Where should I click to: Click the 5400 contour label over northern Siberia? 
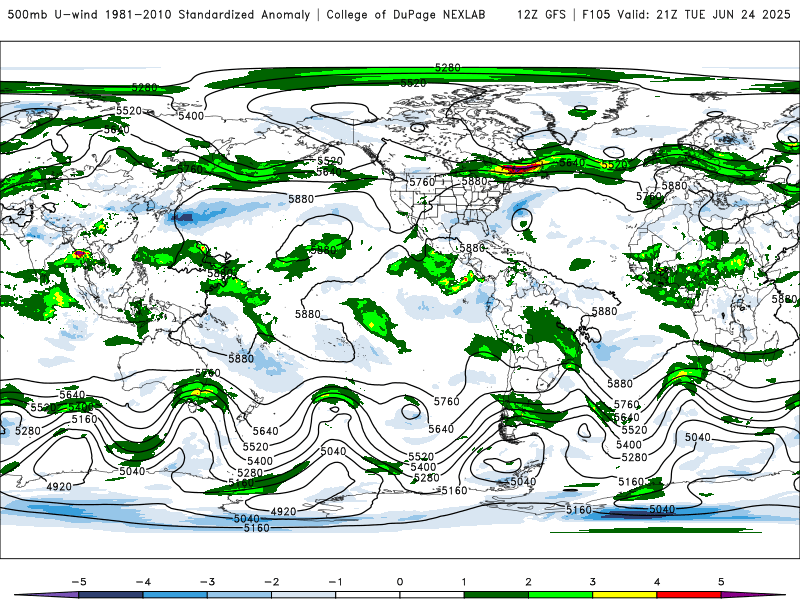coord(191,116)
